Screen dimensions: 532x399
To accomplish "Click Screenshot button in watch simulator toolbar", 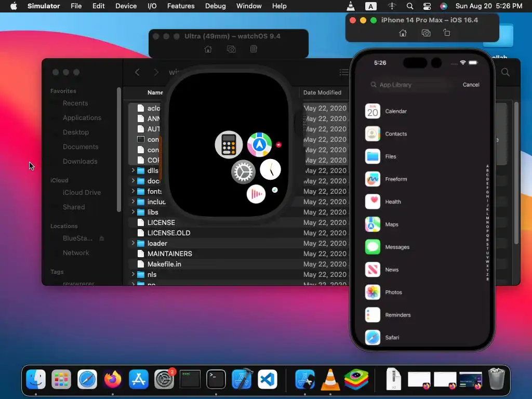I will [x=231, y=49].
